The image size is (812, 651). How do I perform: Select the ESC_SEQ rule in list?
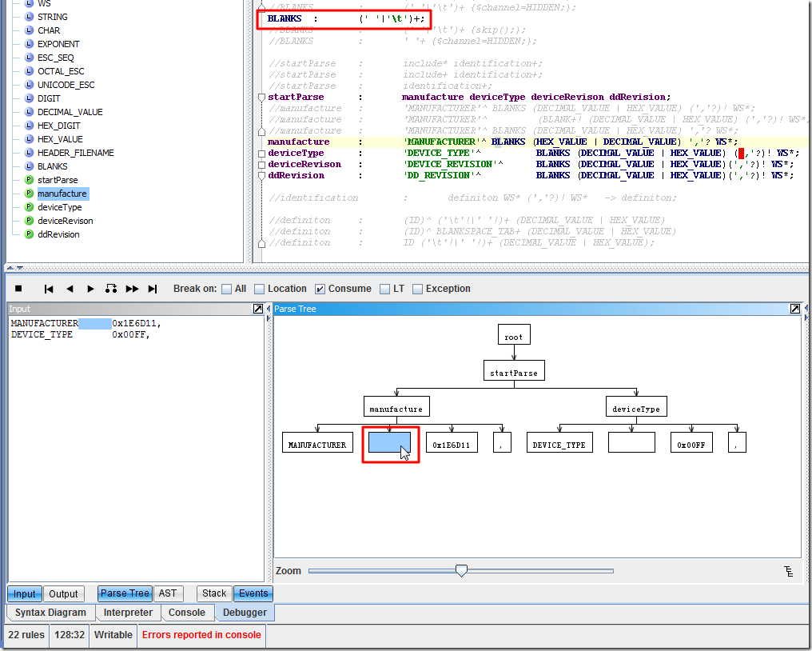click(55, 58)
